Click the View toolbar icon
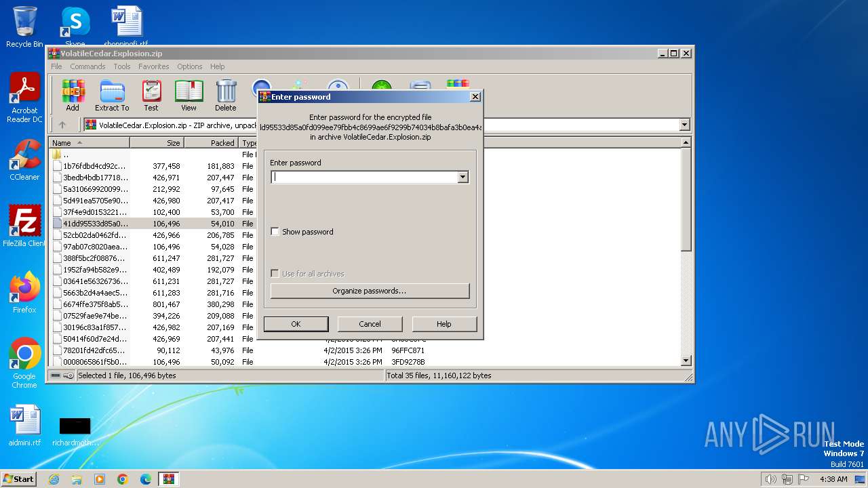This screenshot has width=868, height=488. pos(189,95)
